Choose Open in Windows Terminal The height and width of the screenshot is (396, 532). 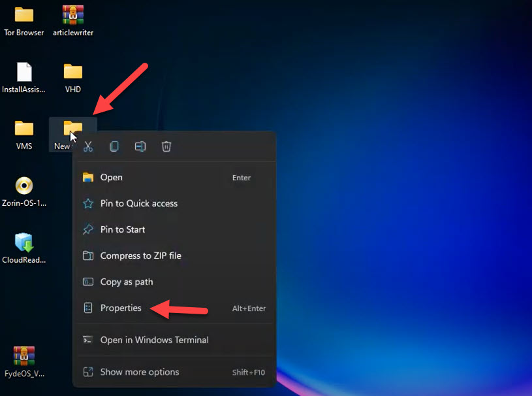point(154,340)
